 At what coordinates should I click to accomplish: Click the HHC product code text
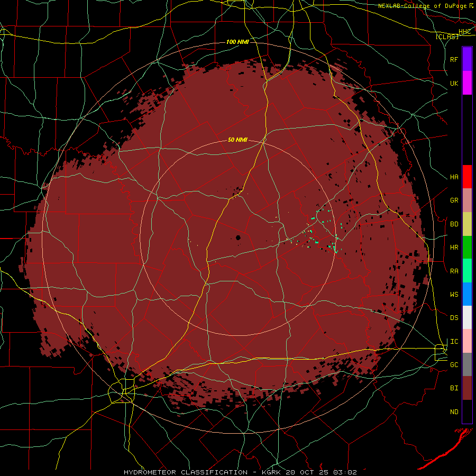tap(464, 32)
